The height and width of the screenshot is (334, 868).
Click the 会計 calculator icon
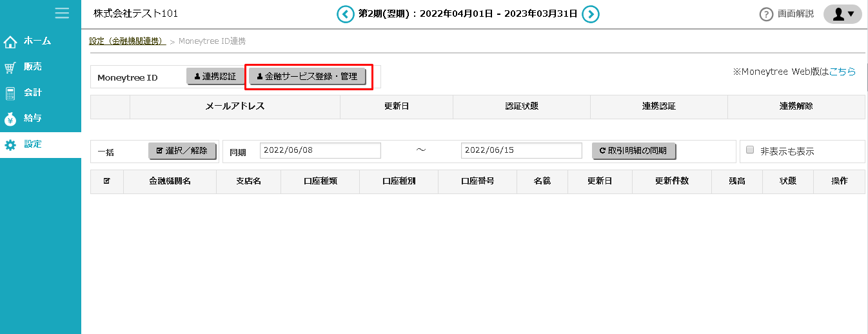tap(10, 93)
